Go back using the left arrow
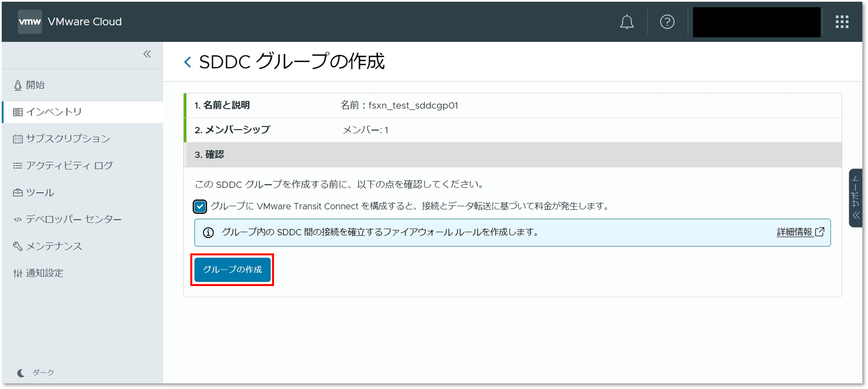Image resolution: width=868 pixels, height=389 pixels. 188,62
